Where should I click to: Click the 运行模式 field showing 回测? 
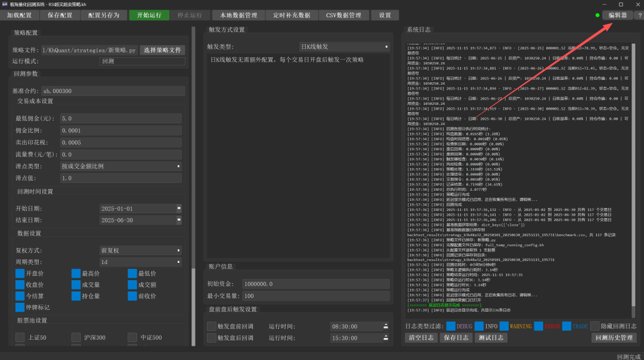coord(142,61)
